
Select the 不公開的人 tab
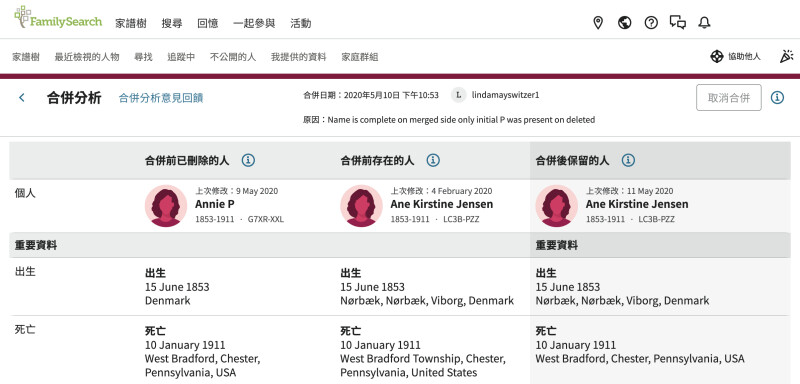tap(233, 57)
